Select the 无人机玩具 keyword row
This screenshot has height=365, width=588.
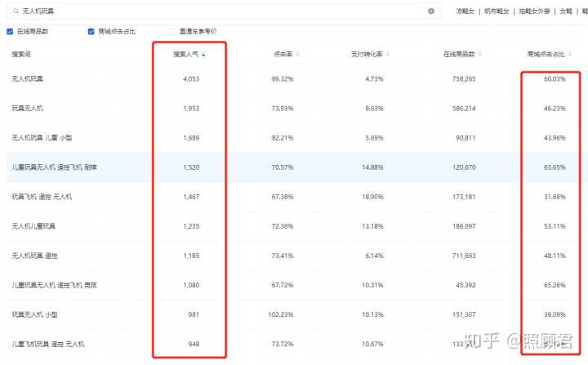pyautogui.click(x=28, y=78)
